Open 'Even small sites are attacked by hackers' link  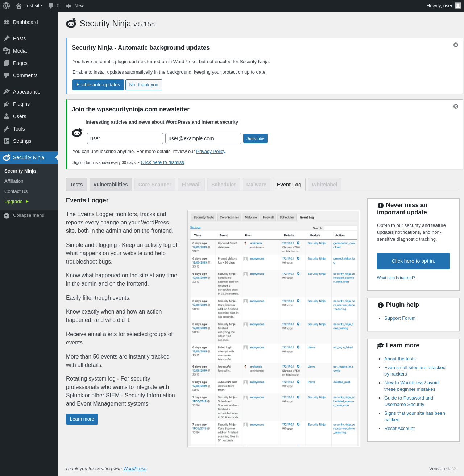[415, 371]
